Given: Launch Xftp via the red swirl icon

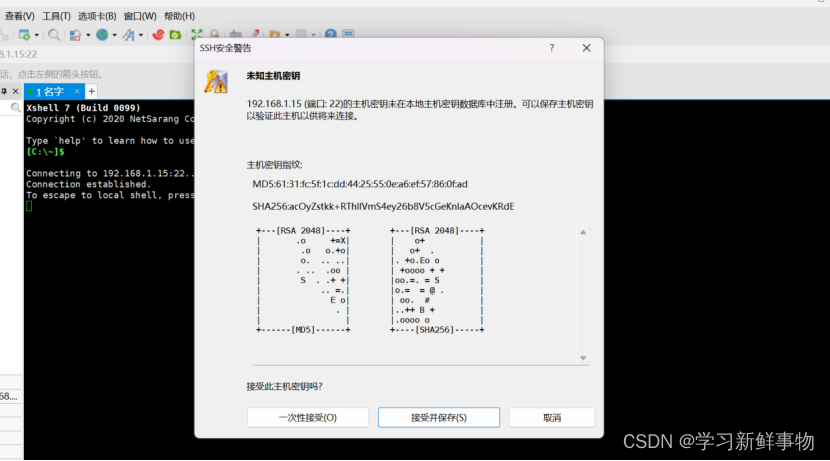Looking at the screenshot, I should pos(158,35).
